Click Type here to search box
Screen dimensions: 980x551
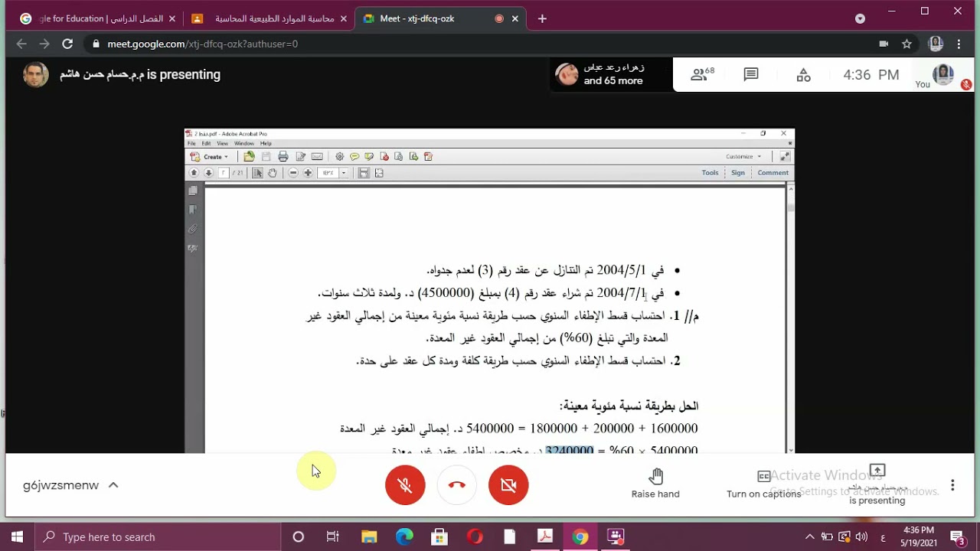click(x=158, y=537)
